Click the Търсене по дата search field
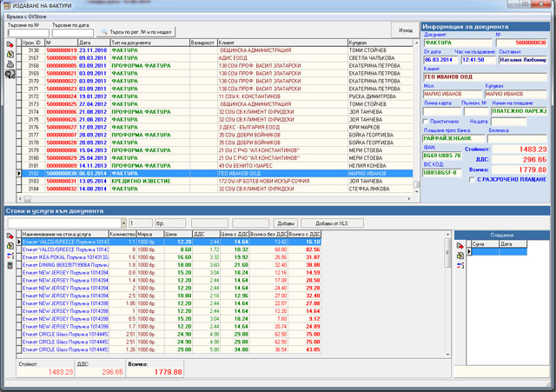Viewport: 556px width, 392px height. (73, 33)
